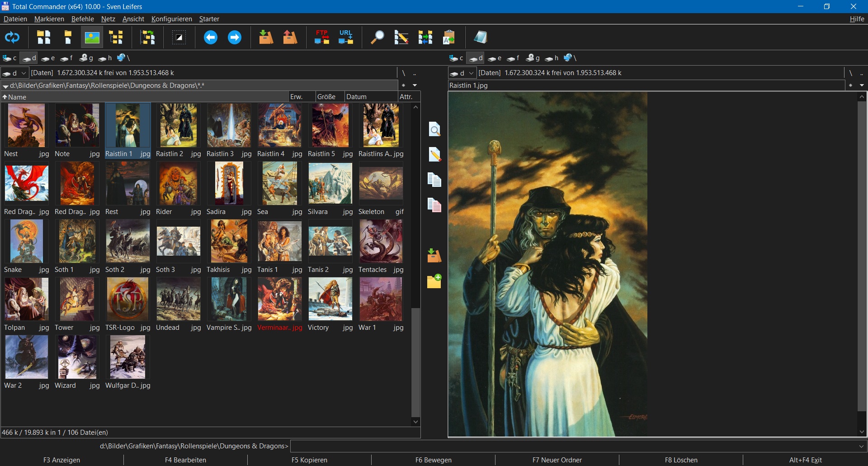Go back with blue left arrow

(x=210, y=38)
